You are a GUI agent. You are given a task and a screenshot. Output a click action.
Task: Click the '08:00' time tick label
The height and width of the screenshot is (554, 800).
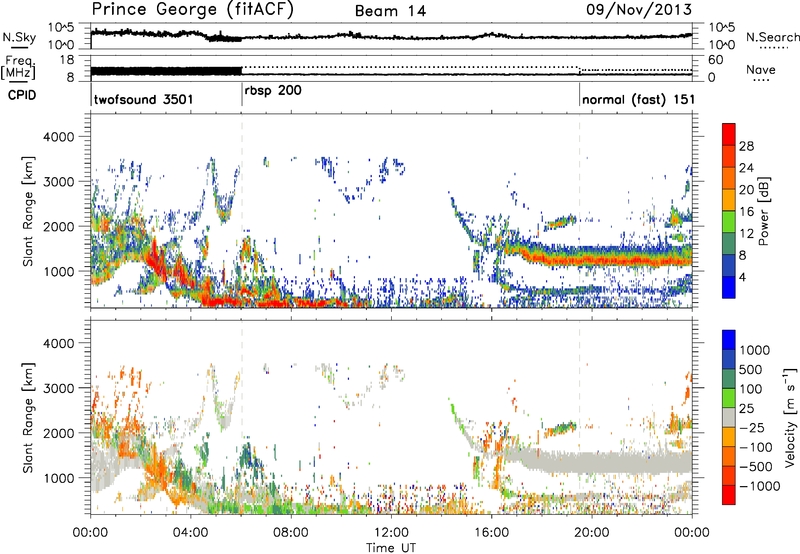click(x=290, y=533)
